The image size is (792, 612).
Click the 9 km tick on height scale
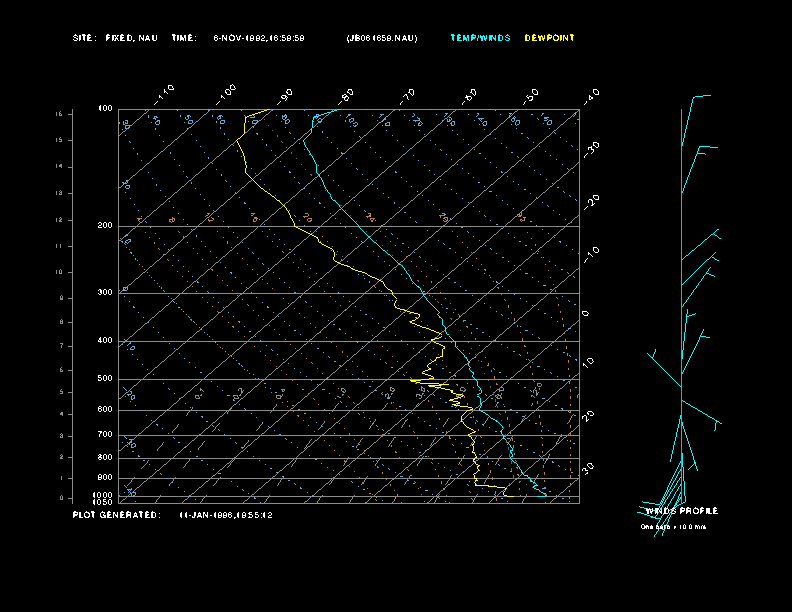pos(62,298)
